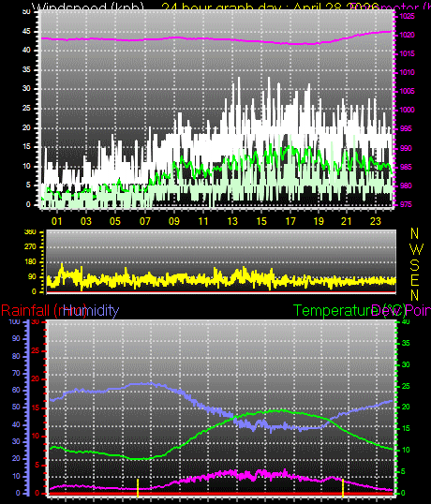The image size is (431, 504).
Task: Click the yellow E compass letter
Action: pos(415,281)
